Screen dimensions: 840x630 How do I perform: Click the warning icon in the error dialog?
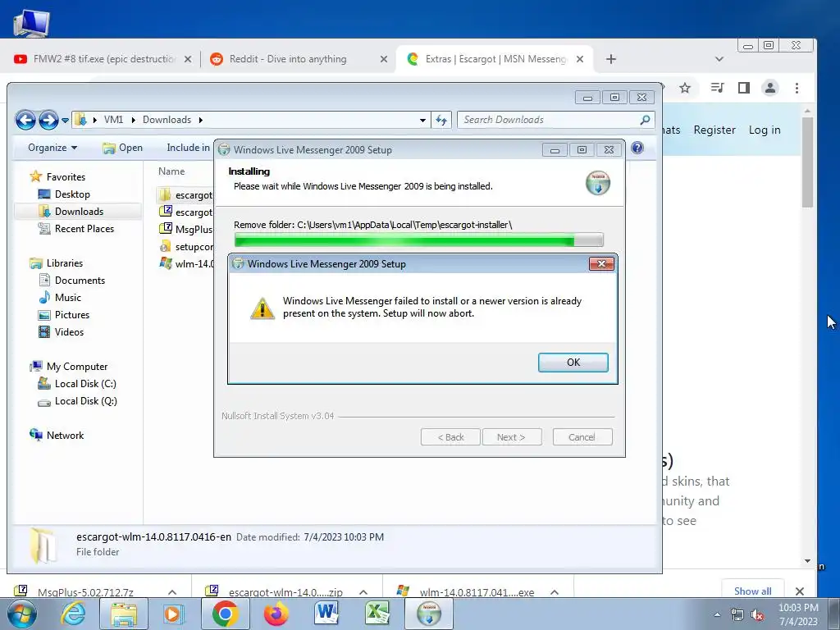(262, 308)
